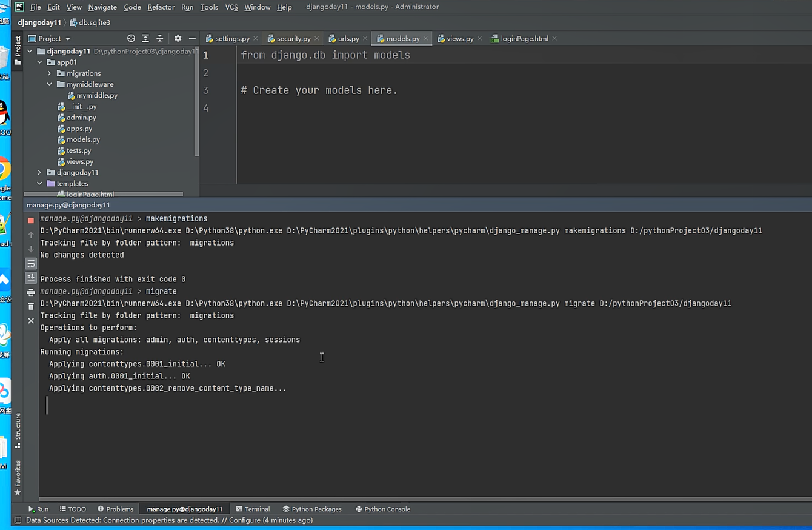Close the views.py tab
The image size is (812, 530).
[479, 38]
